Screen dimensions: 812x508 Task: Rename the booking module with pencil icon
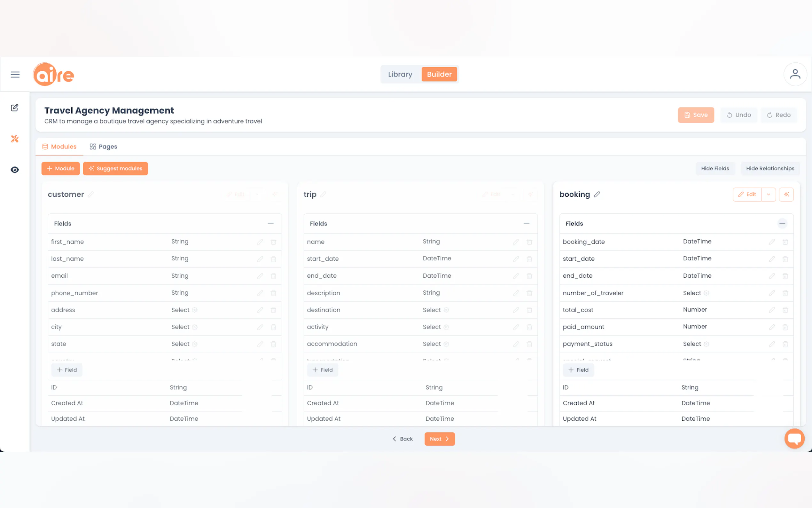[597, 194]
